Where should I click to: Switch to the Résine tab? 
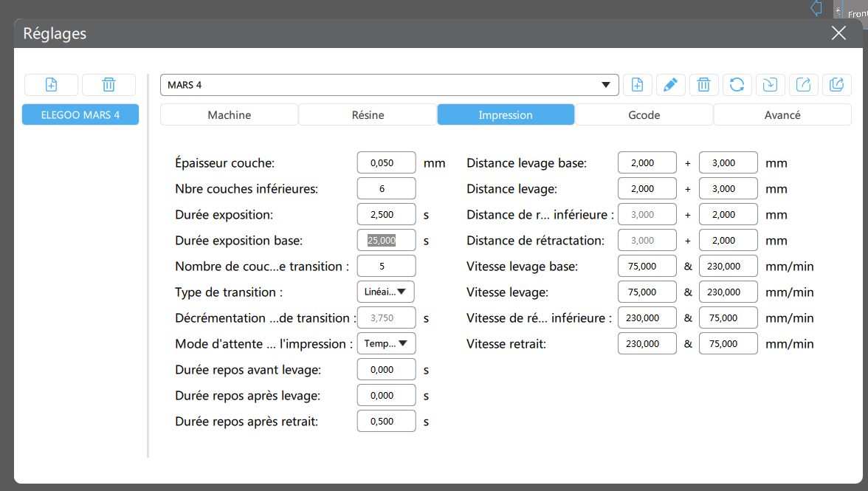[368, 114]
